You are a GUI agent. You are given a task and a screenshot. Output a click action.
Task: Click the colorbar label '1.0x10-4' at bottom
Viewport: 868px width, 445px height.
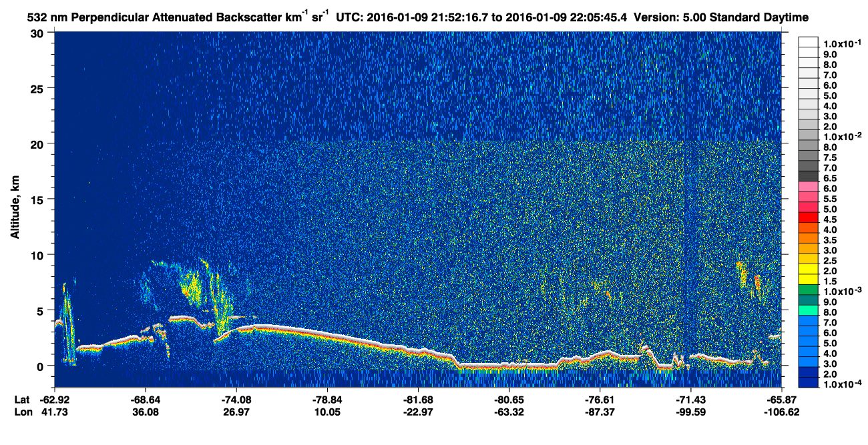point(841,385)
